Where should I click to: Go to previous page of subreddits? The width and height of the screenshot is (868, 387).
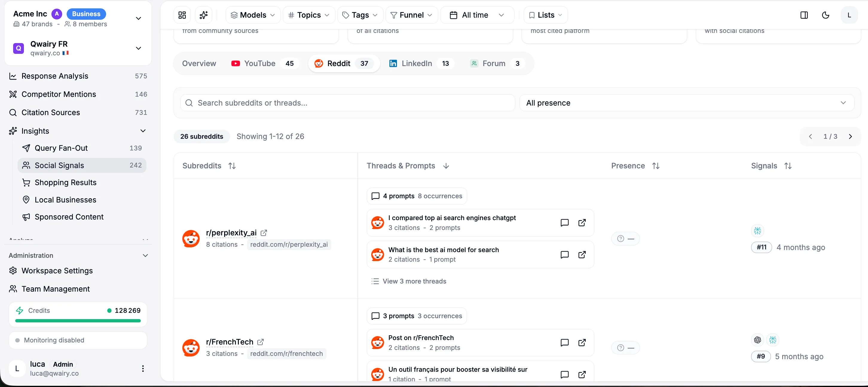pos(810,137)
